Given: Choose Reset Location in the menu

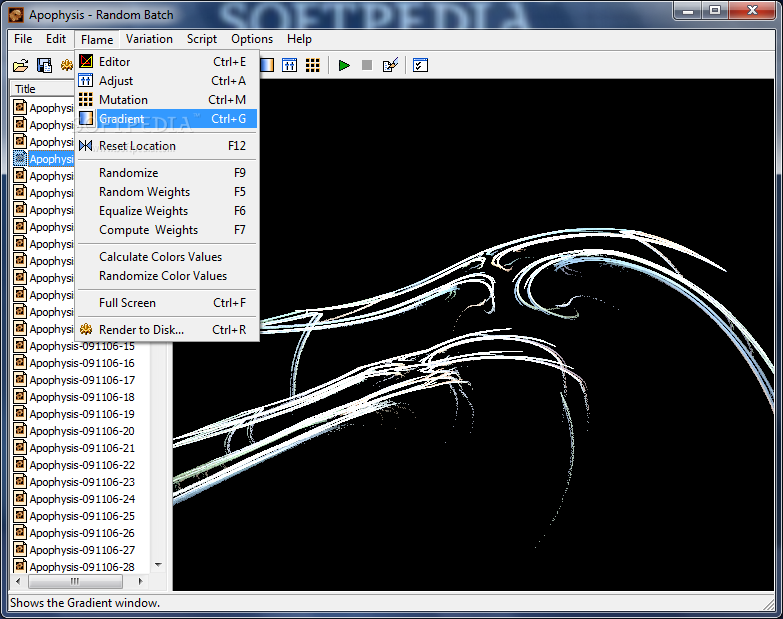Looking at the screenshot, I should tap(167, 145).
